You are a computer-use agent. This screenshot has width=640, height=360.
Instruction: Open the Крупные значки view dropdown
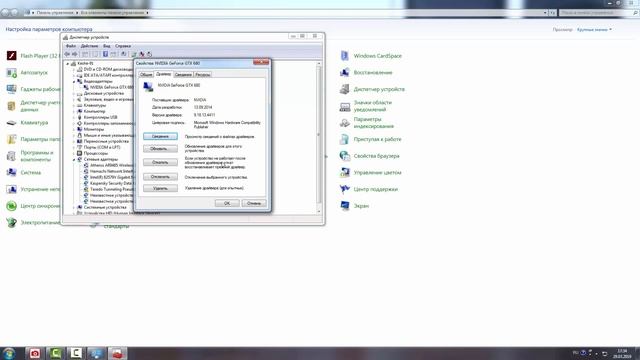pyautogui.click(x=594, y=29)
